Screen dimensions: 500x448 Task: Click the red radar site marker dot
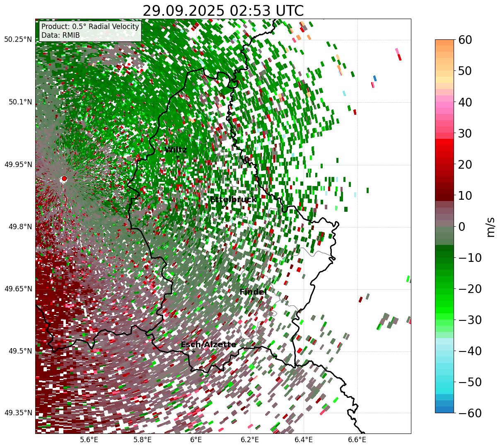(64, 179)
